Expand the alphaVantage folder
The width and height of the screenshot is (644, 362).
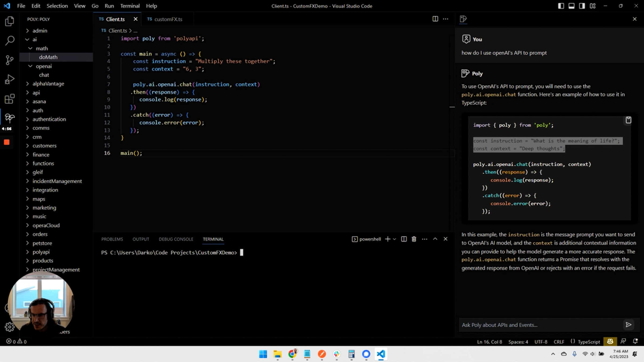(27, 84)
